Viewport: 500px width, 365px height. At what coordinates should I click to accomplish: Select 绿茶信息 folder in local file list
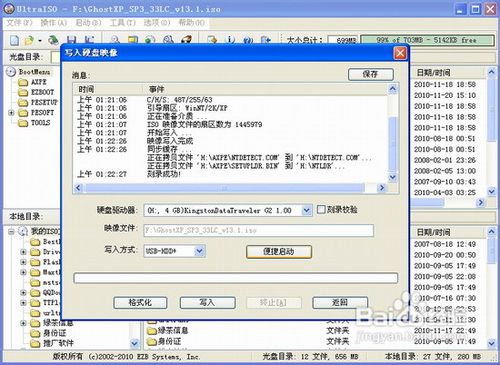tap(168, 331)
